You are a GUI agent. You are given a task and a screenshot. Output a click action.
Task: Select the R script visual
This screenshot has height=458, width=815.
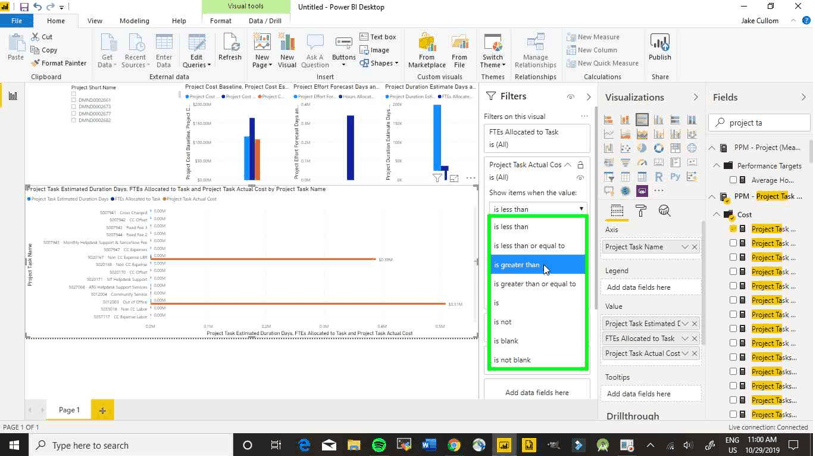pos(659,177)
